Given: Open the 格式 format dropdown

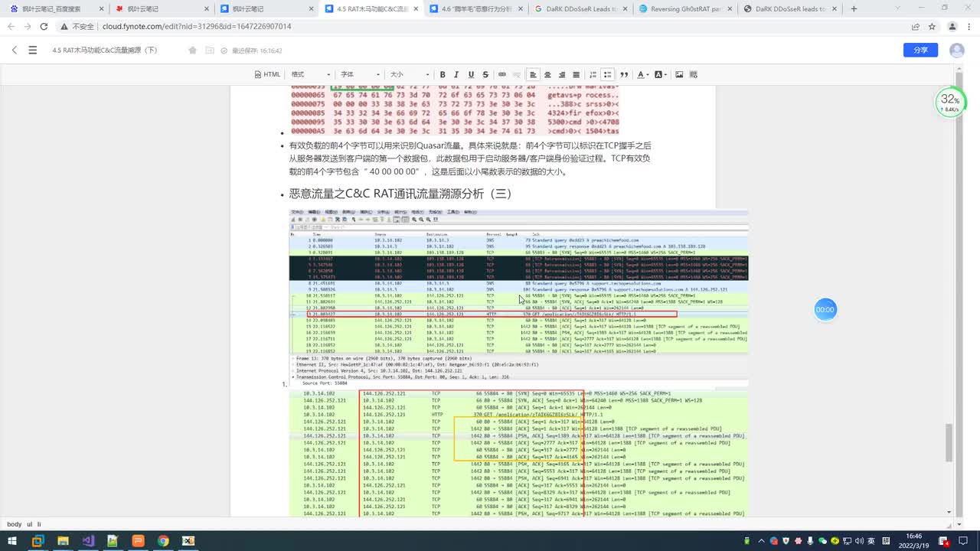Looking at the screenshot, I should pos(310,74).
